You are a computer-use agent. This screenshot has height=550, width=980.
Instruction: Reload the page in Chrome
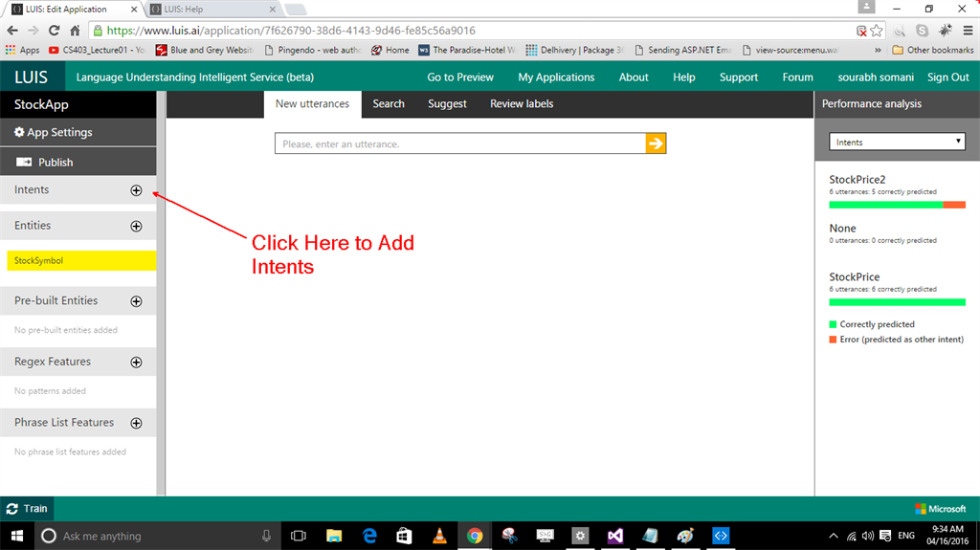point(54,31)
